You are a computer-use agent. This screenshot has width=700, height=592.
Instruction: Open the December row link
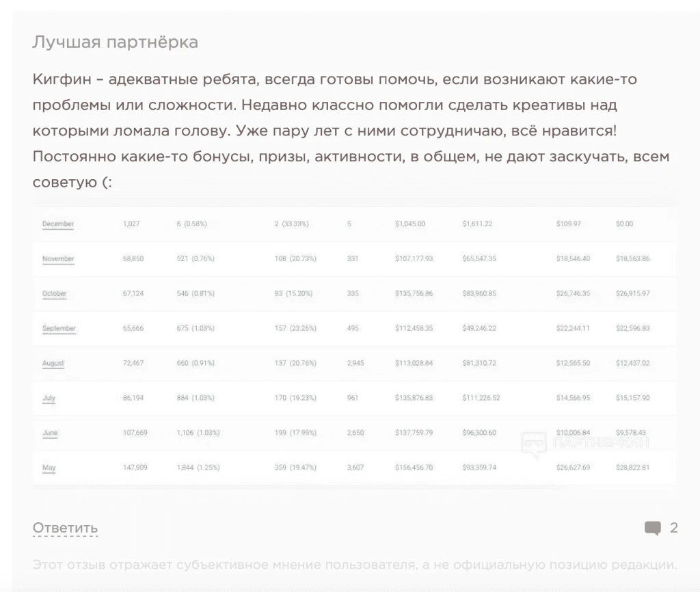tap(58, 224)
